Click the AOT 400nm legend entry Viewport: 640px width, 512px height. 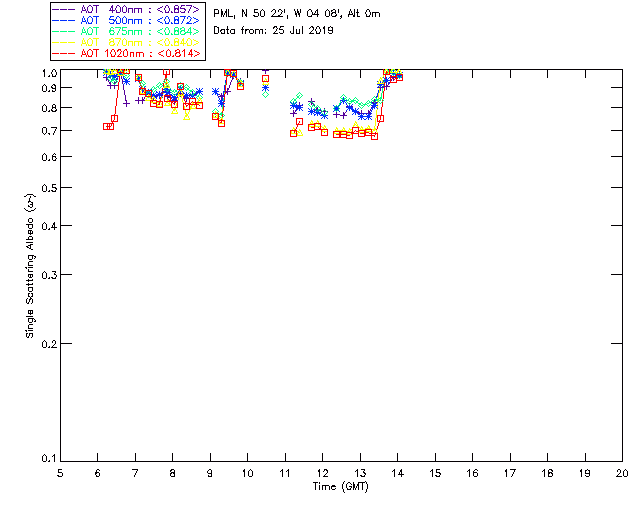click(x=126, y=9)
